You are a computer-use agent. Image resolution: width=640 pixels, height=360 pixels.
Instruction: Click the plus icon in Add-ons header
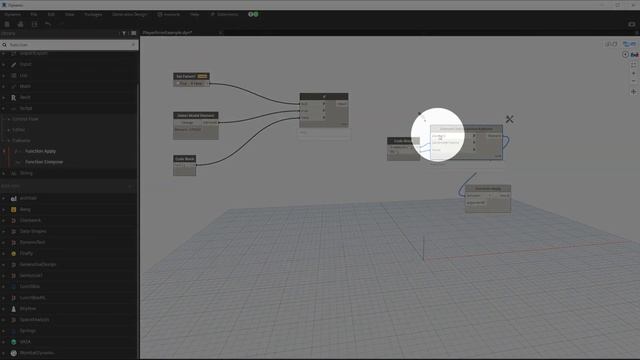[130, 186]
